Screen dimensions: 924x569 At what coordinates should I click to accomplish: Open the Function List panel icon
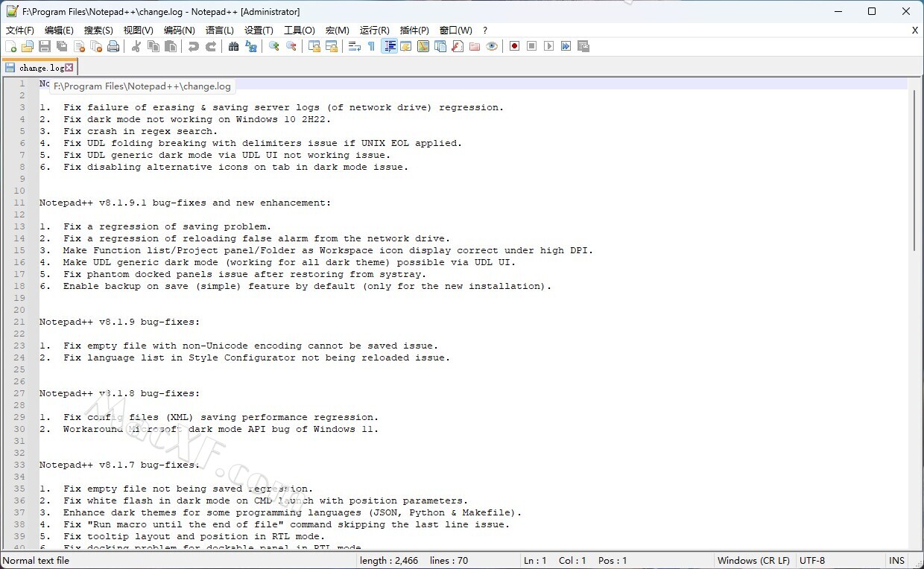[x=458, y=46]
